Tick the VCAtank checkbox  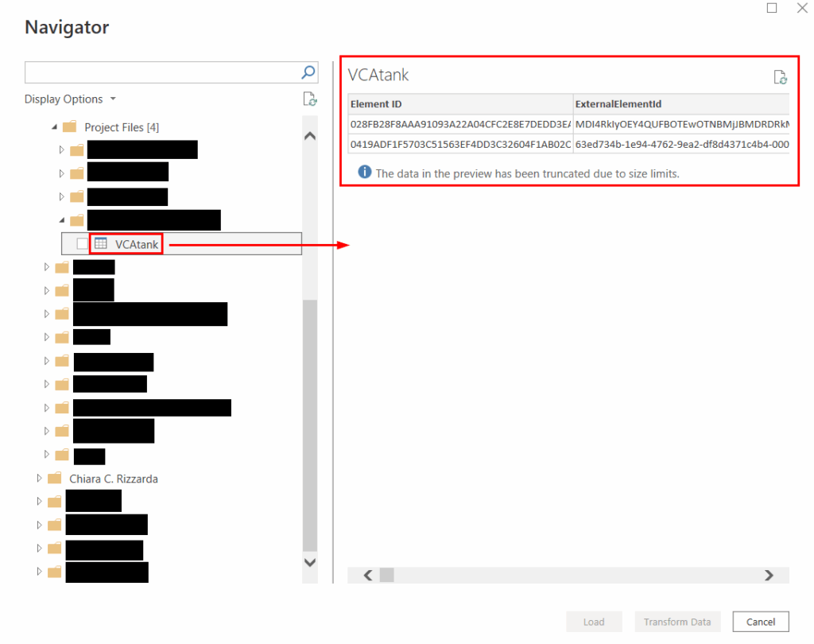tap(83, 244)
